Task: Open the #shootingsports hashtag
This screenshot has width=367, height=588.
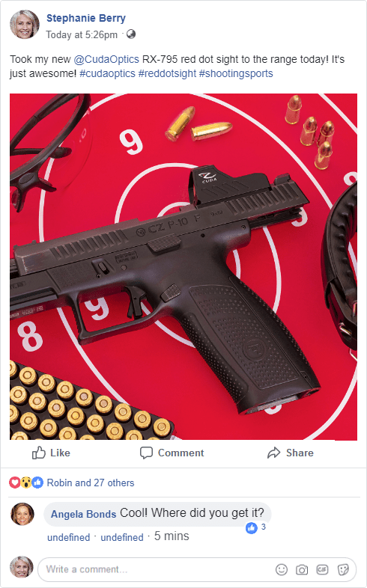Action: pos(236,73)
